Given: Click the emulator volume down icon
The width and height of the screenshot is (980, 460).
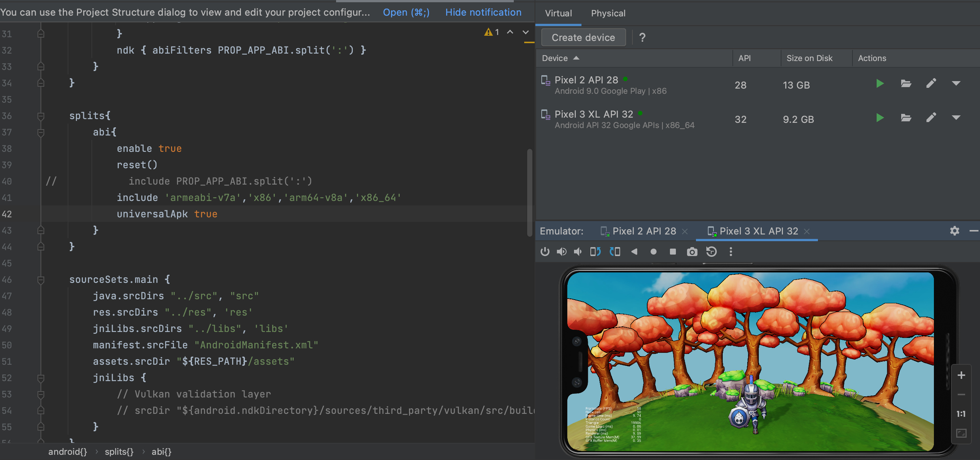Looking at the screenshot, I should [577, 252].
